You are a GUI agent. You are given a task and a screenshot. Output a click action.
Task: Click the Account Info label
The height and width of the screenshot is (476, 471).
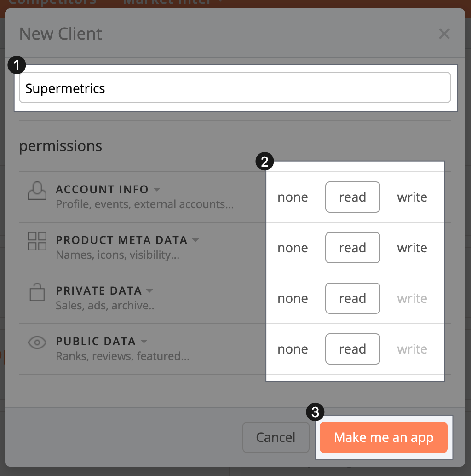click(x=102, y=189)
